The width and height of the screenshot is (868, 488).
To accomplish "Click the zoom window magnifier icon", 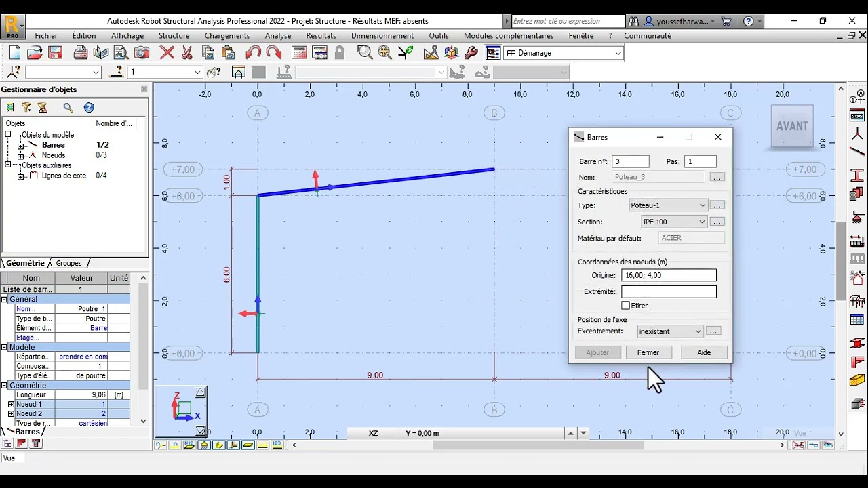I will 365,53.
